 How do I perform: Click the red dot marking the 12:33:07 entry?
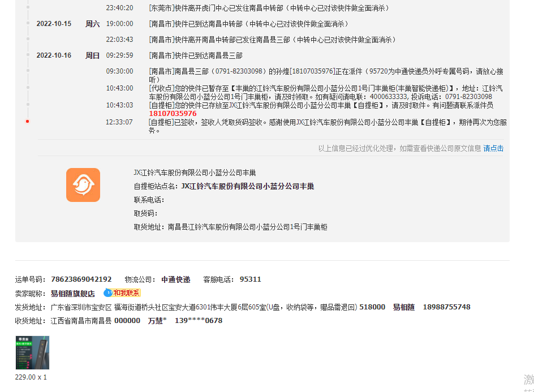click(x=27, y=121)
